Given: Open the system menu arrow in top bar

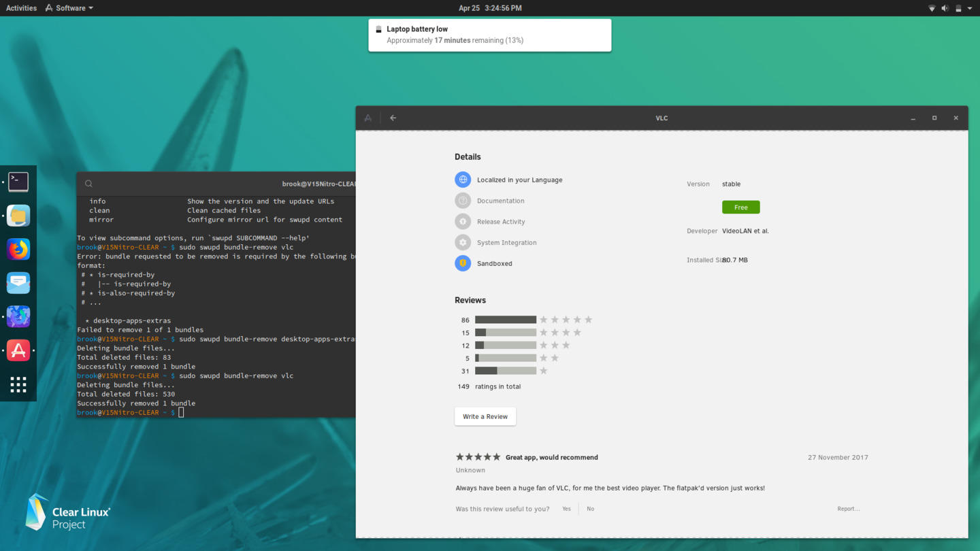Looking at the screenshot, I should (x=969, y=8).
